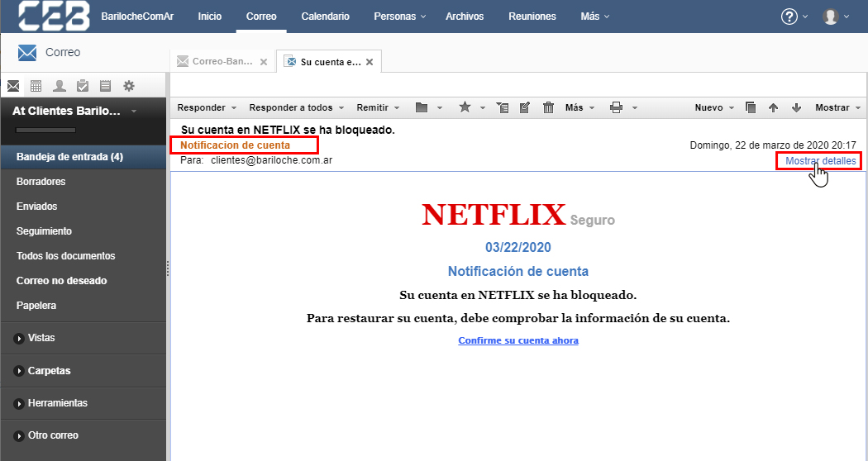This screenshot has height=461, width=868.
Task: Click the folder move icon in toolbar
Action: coord(422,107)
